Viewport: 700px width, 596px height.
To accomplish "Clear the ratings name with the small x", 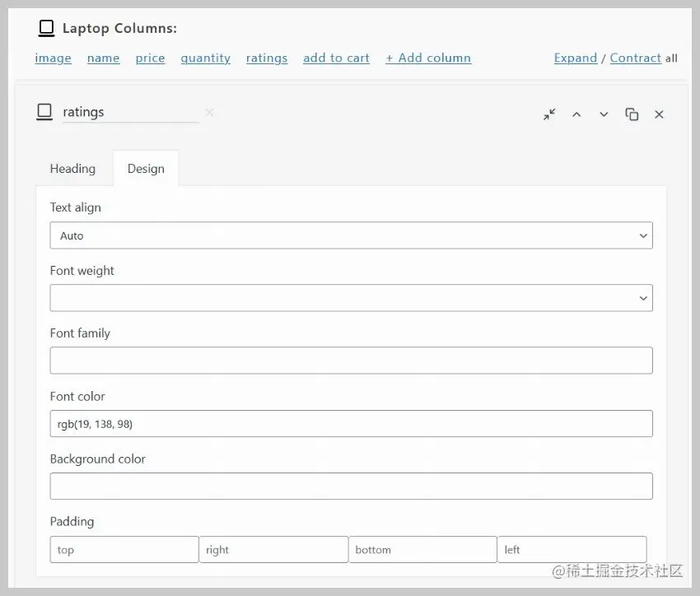I will [209, 112].
